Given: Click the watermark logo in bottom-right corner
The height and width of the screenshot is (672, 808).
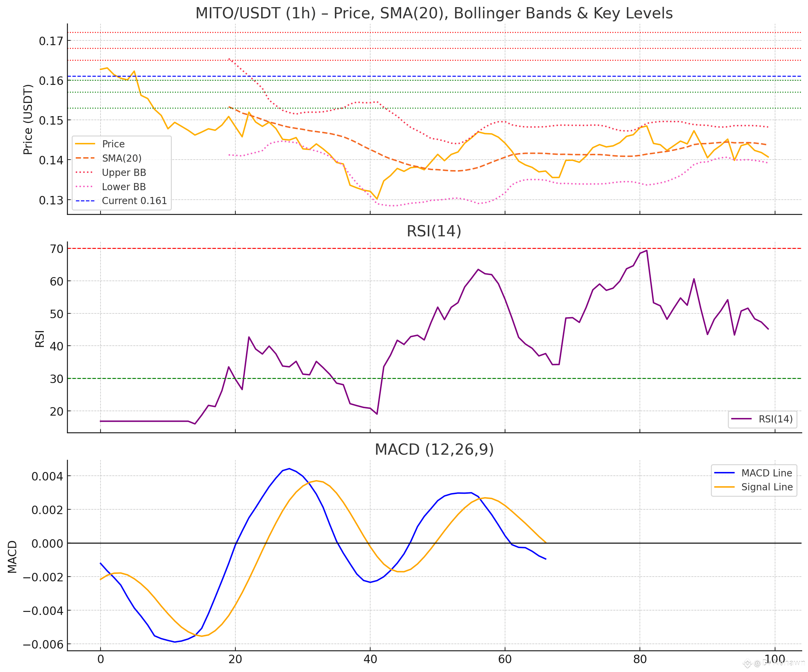Looking at the screenshot, I should pos(747,663).
